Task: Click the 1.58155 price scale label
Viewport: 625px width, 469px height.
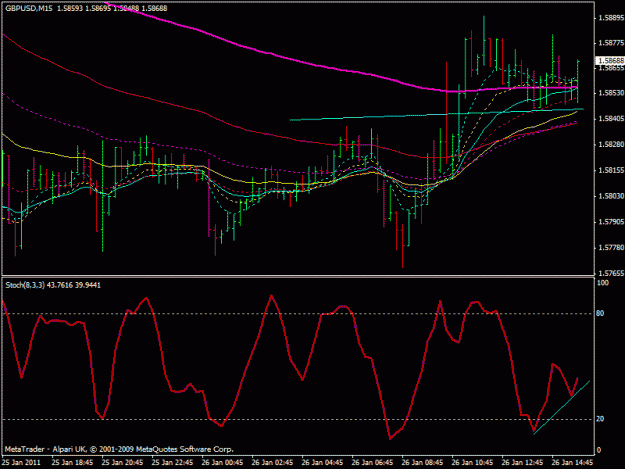Action: tap(611, 170)
